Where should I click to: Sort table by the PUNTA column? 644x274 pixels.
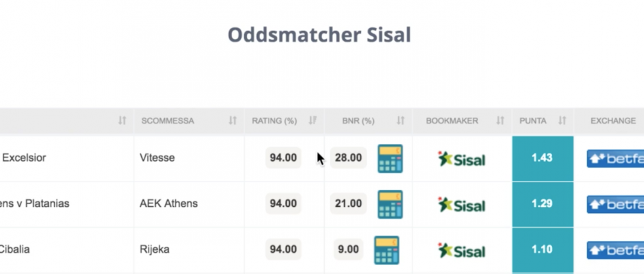[562, 121]
